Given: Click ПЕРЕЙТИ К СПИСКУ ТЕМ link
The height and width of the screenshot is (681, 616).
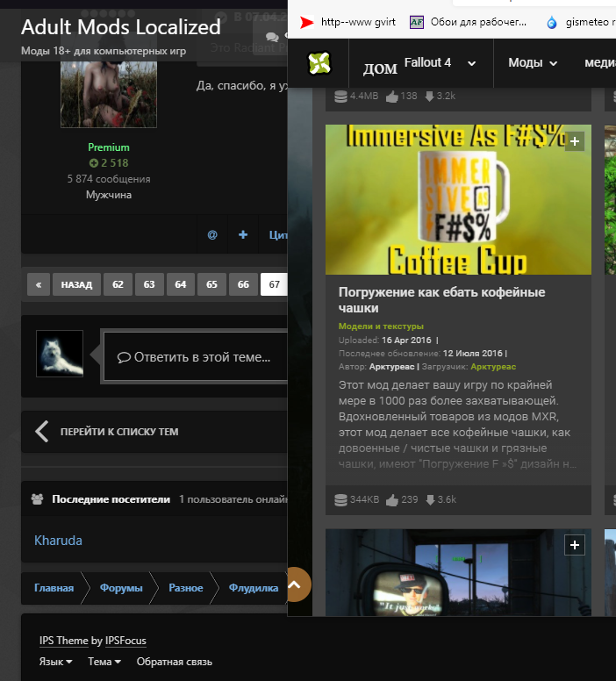Looking at the screenshot, I should (x=119, y=432).
